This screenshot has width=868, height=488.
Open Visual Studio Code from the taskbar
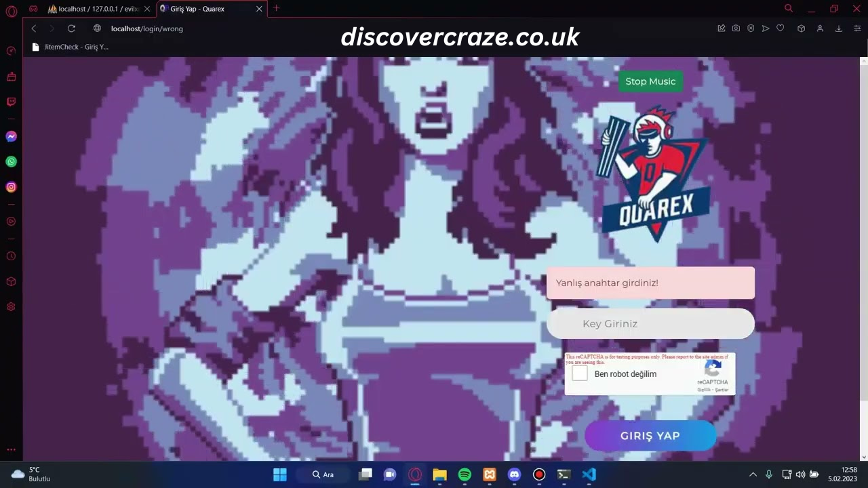[589, 474]
